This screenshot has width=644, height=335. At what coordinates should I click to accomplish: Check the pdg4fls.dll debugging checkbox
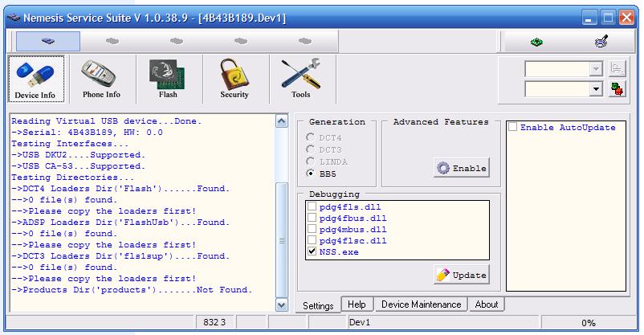(x=312, y=206)
